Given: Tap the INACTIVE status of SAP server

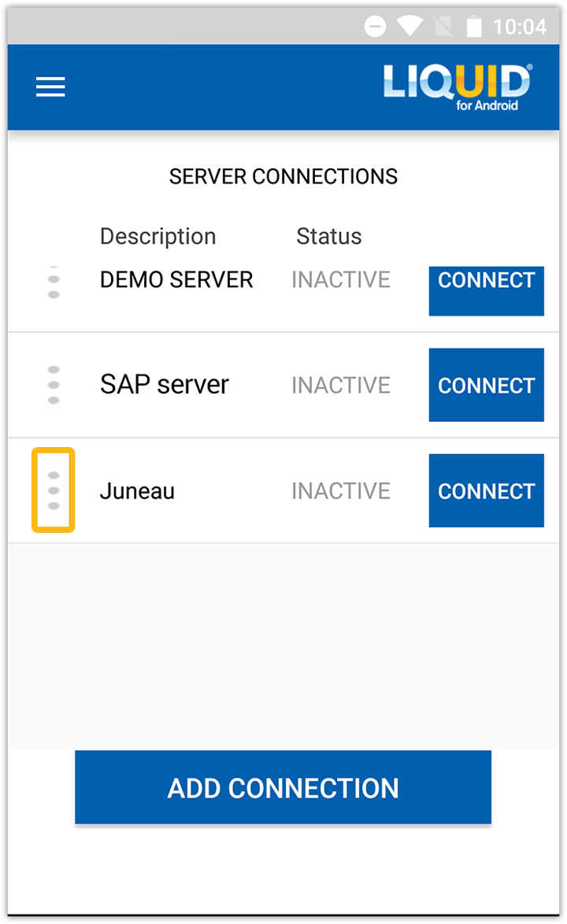Looking at the screenshot, I should 340,386.
